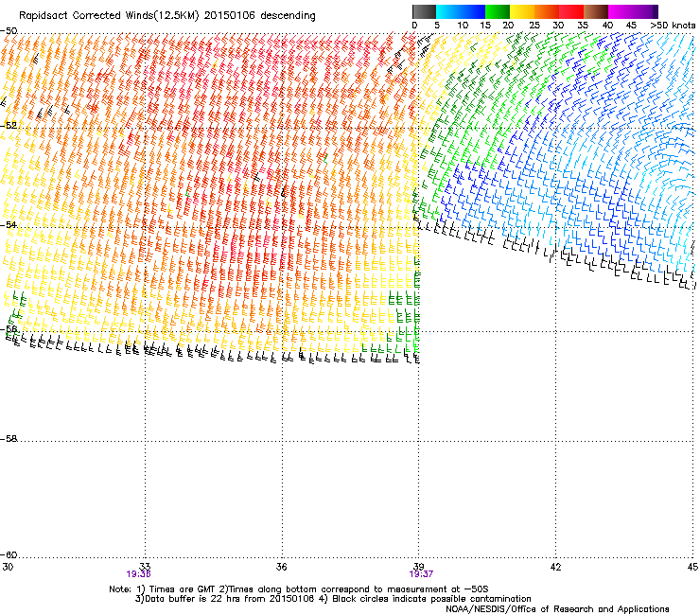The height and width of the screenshot is (615, 700).
Task: Click the longitude label '36'
Action: pyautogui.click(x=282, y=567)
